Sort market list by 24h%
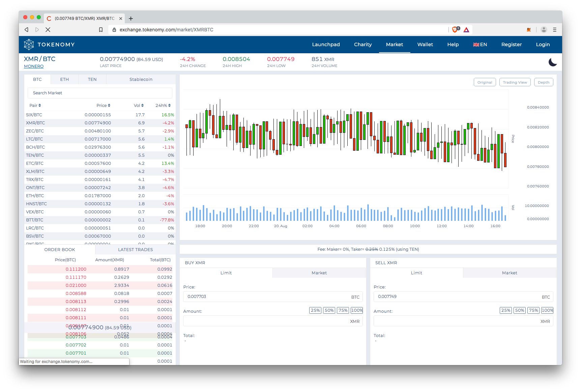This screenshot has width=581, height=392. click(x=163, y=105)
